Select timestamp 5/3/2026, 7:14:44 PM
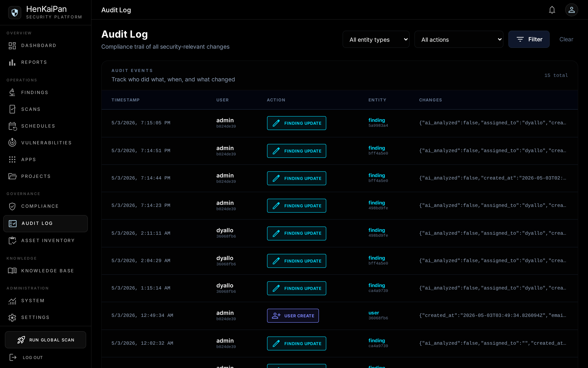 click(x=141, y=178)
